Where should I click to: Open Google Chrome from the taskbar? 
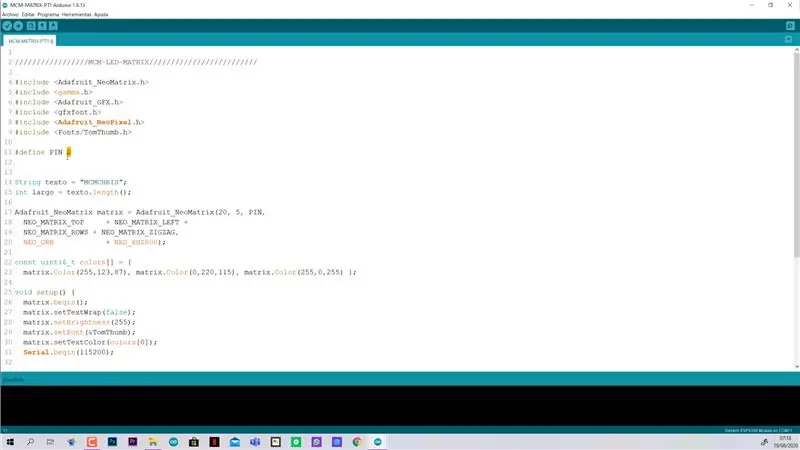tap(357, 442)
